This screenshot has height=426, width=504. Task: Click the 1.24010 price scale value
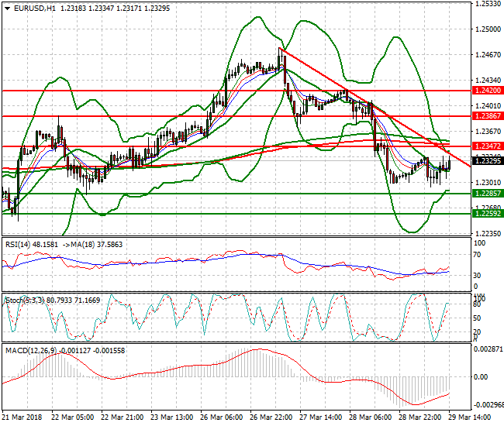click(488, 106)
